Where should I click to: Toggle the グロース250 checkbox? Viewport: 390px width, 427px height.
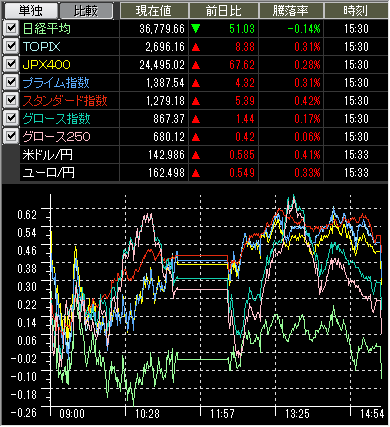[11, 136]
